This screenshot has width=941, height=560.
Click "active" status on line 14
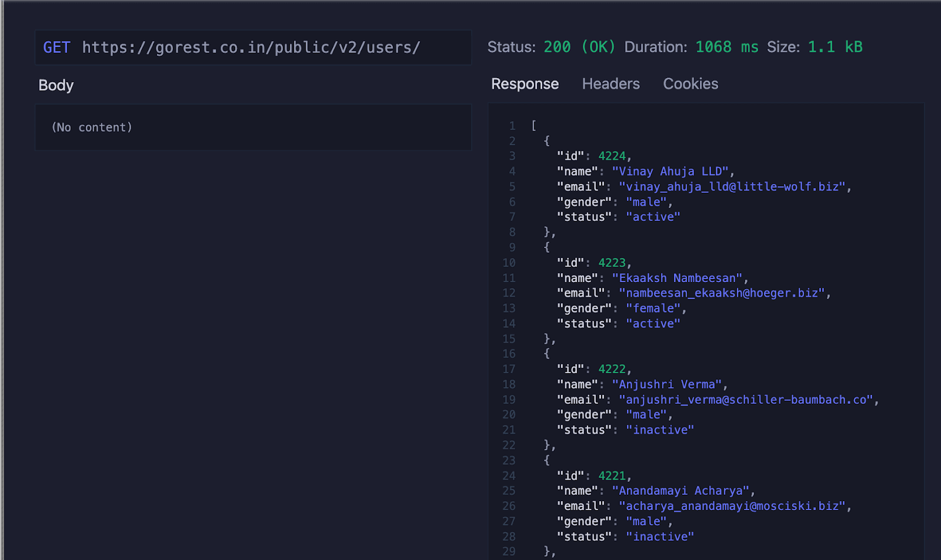(653, 324)
